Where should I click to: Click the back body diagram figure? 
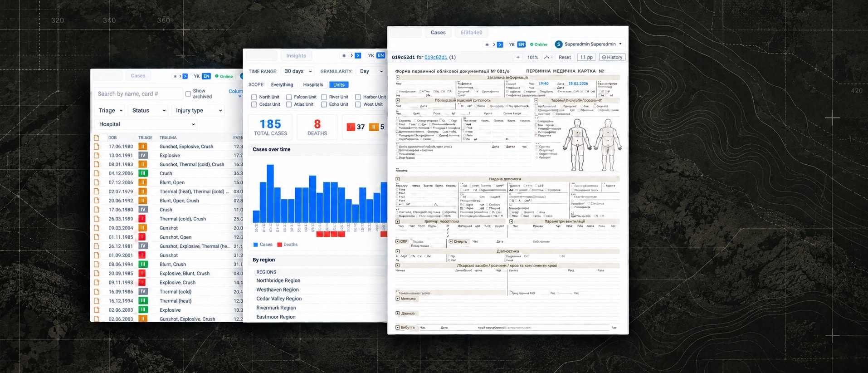608,145
